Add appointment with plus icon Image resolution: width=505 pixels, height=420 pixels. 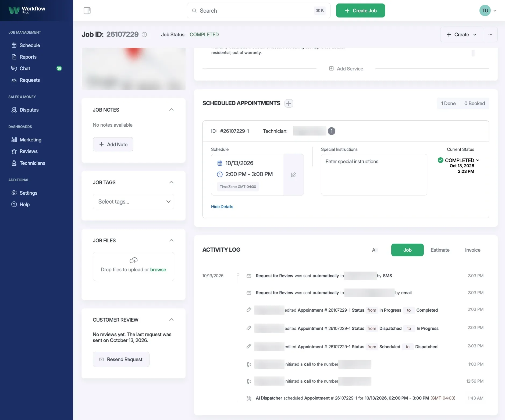[x=289, y=104]
